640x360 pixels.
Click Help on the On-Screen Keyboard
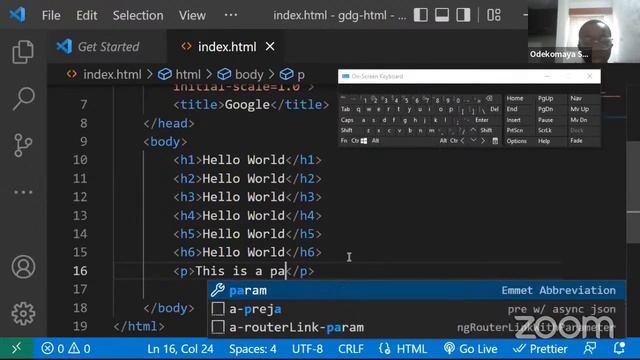544,141
